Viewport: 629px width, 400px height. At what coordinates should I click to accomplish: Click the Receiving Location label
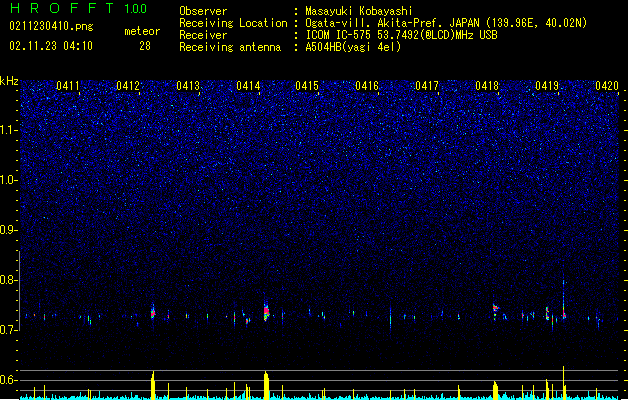point(233,23)
